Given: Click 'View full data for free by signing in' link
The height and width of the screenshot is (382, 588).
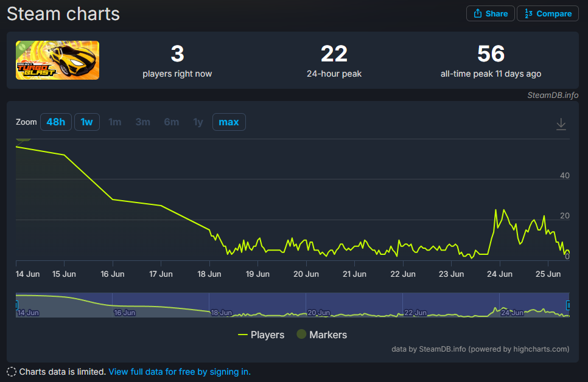Looking at the screenshot, I should point(180,372).
